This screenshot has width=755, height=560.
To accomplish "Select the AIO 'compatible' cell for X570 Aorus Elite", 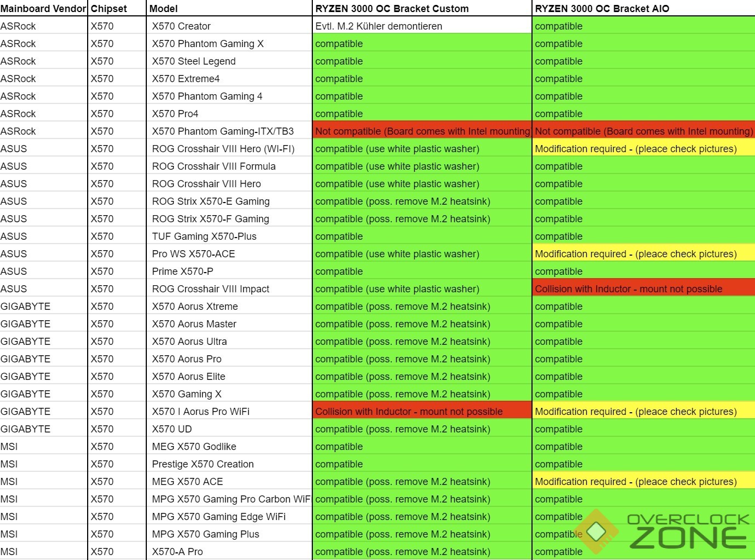I will point(643,376).
